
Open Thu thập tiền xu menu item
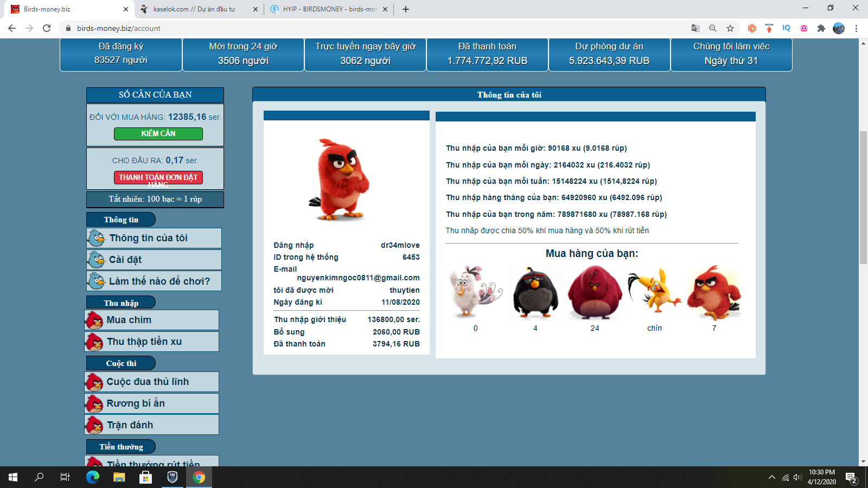tap(152, 342)
